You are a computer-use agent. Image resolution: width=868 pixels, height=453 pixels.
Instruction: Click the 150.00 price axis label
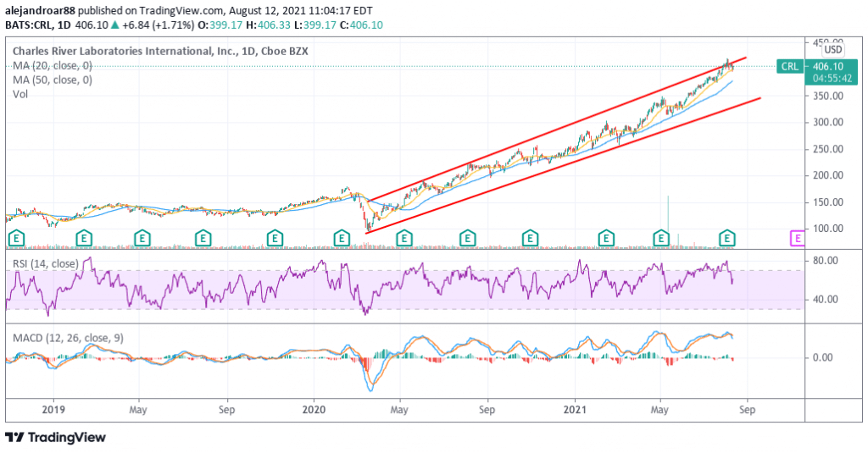pyautogui.click(x=827, y=202)
